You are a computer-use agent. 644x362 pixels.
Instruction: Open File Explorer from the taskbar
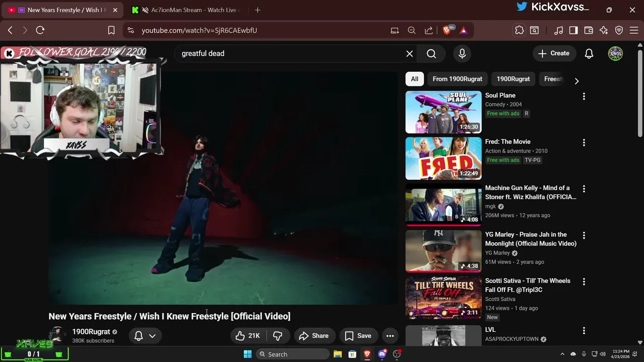(338, 354)
